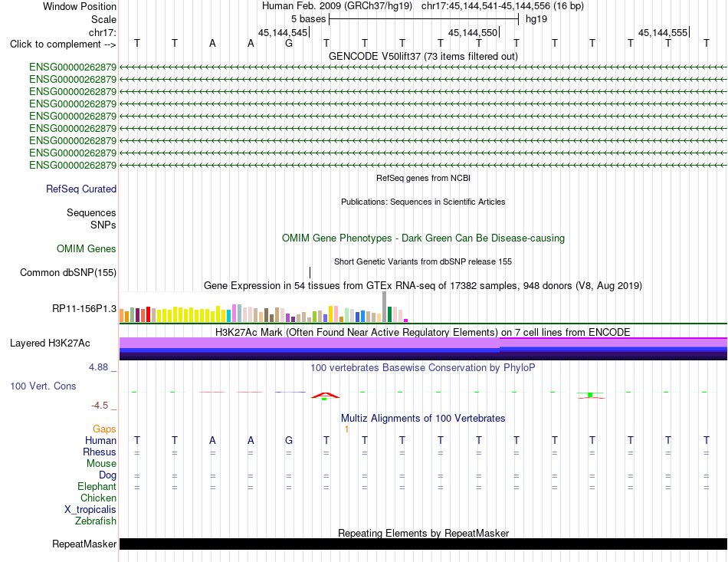Click the Scale label
The width and height of the screenshot is (728, 562).
coord(103,19)
